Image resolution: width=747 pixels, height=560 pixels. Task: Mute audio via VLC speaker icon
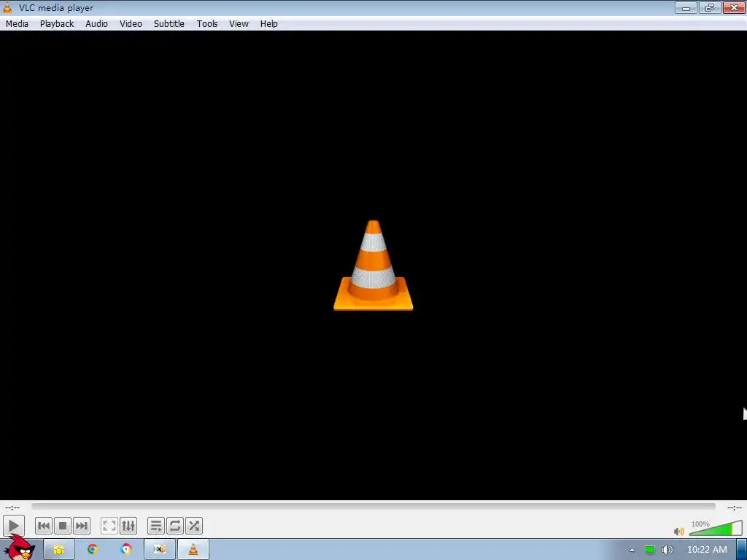point(679,531)
